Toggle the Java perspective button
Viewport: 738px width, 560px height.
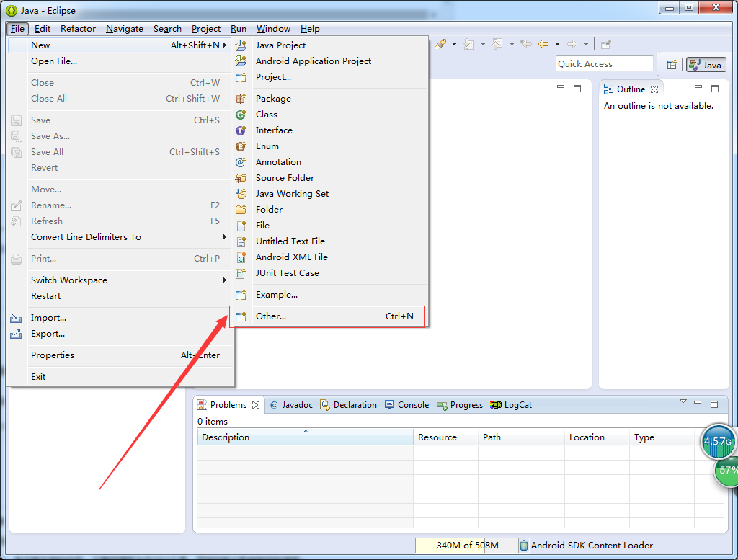pos(706,65)
